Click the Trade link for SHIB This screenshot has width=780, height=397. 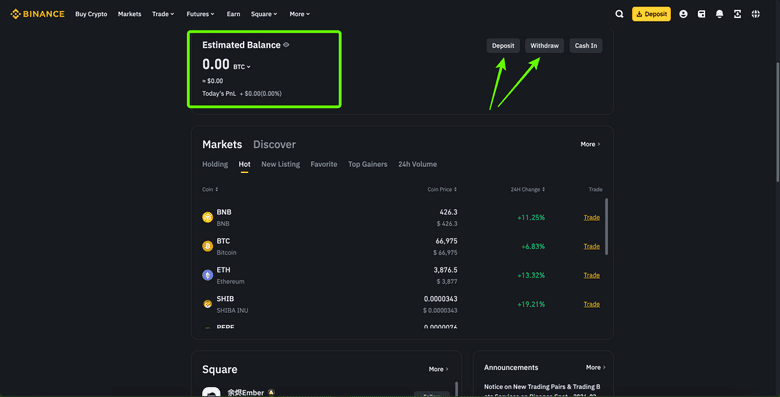point(591,304)
